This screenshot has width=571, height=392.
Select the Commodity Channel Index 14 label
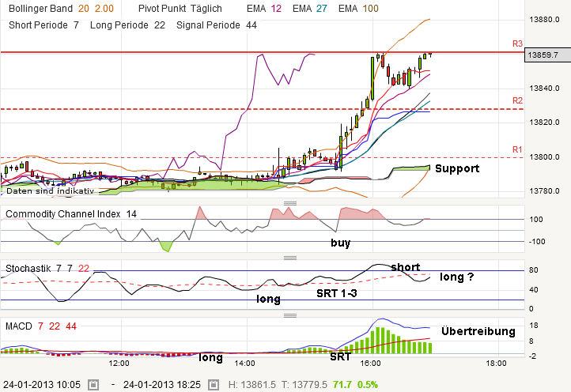pyautogui.click(x=71, y=214)
